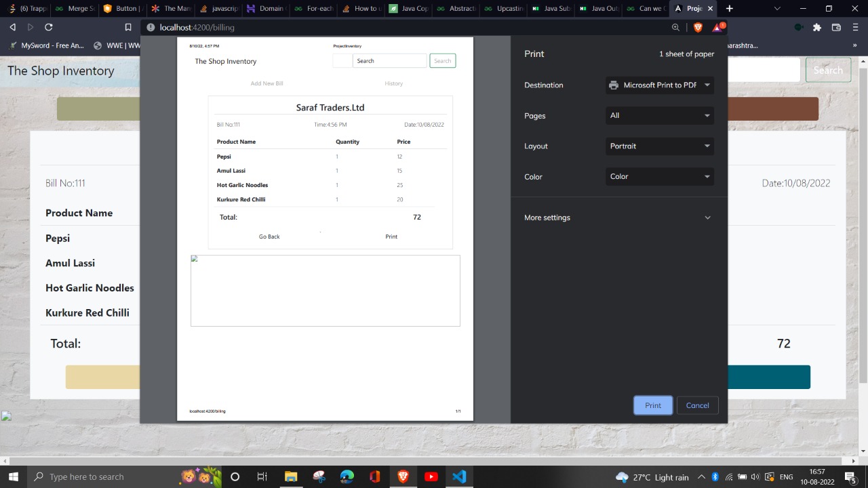
Task: Open the MySword bookmark in bookmarks bar
Action: coord(47,45)
